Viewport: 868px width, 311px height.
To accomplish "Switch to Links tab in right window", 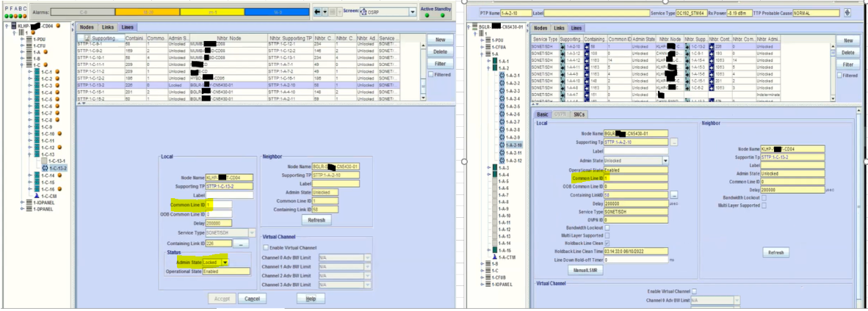I will [559, 28].
